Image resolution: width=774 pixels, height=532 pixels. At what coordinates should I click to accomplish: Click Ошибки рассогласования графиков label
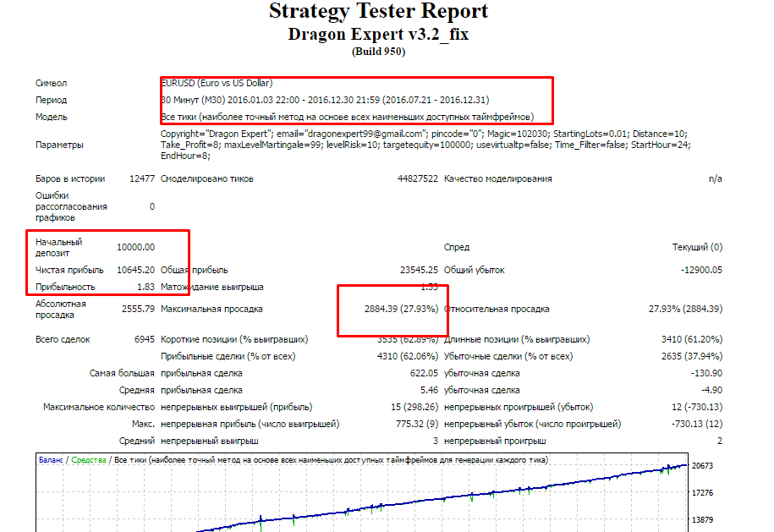[x=71, y=206]
